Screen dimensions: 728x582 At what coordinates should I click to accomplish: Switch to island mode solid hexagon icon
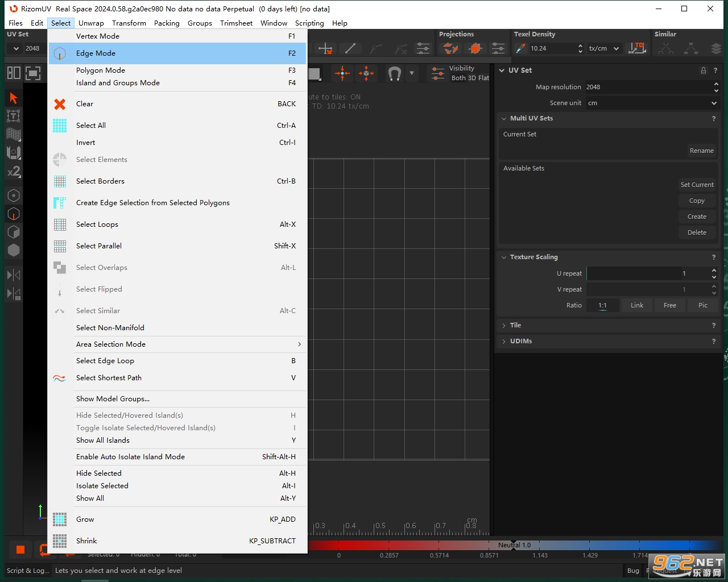click(14, 250)
